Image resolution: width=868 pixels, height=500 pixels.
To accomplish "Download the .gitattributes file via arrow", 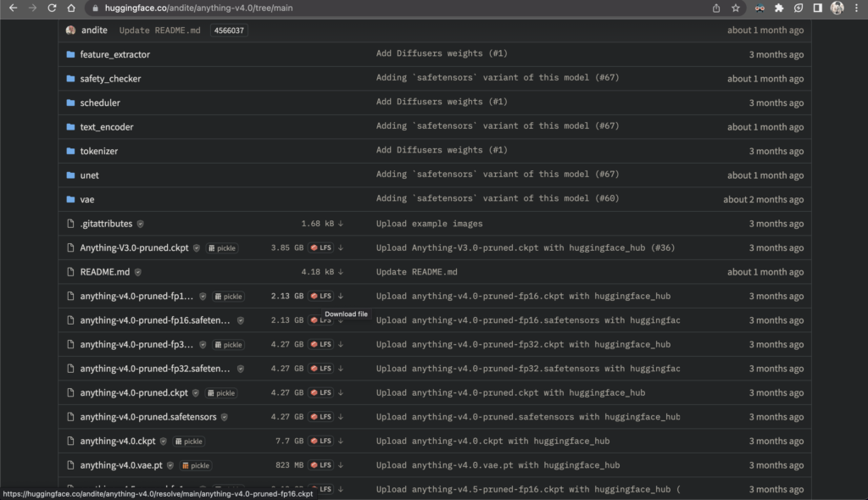I will coord(341,224).
